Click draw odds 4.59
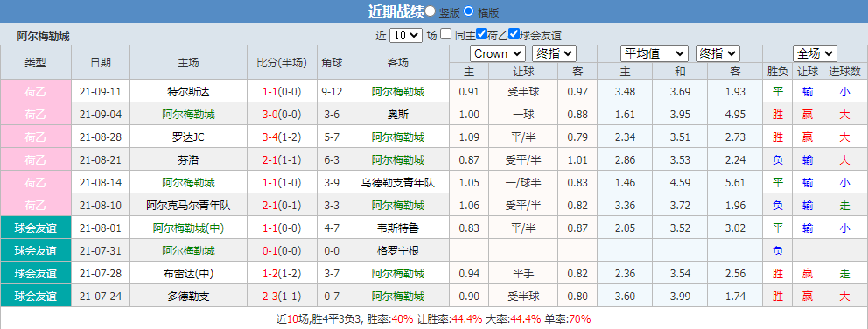868x329 pixels. click(681, 183)
